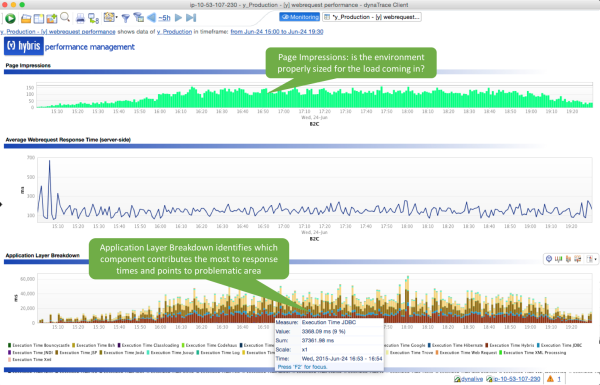Click the bar chart type icon in chart toolbar

558,259
